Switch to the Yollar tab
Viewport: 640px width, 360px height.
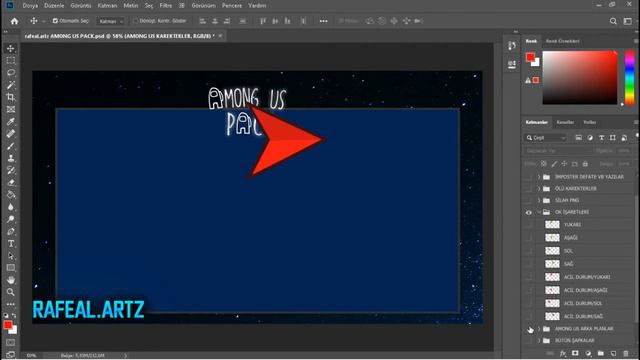tap(589, 122)
